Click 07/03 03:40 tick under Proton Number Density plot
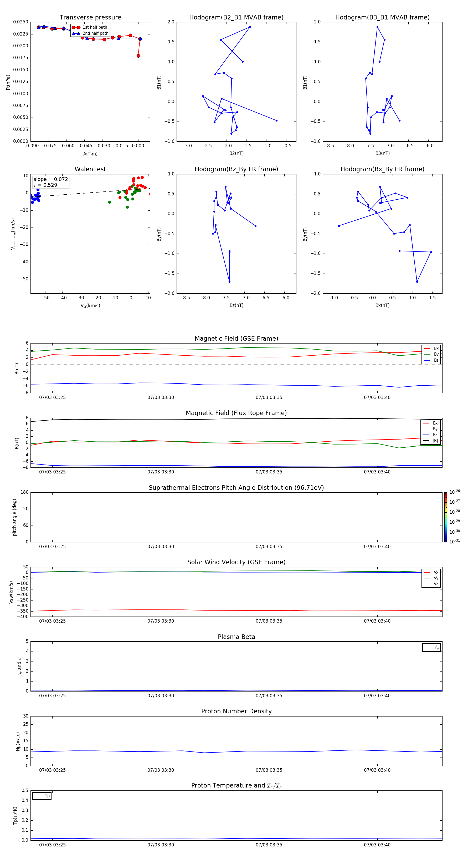The height and width of the screenshot is (868, 473). (x=377, y=770)
